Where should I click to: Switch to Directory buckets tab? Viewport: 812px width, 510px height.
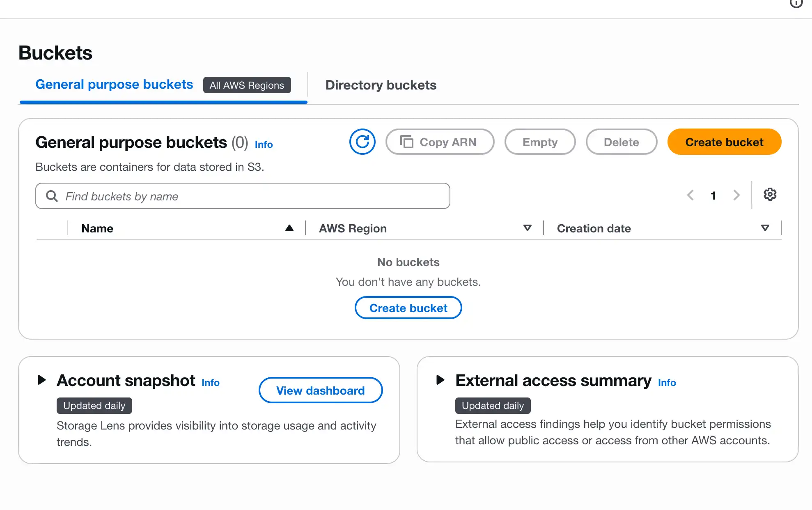coord(381,85)
